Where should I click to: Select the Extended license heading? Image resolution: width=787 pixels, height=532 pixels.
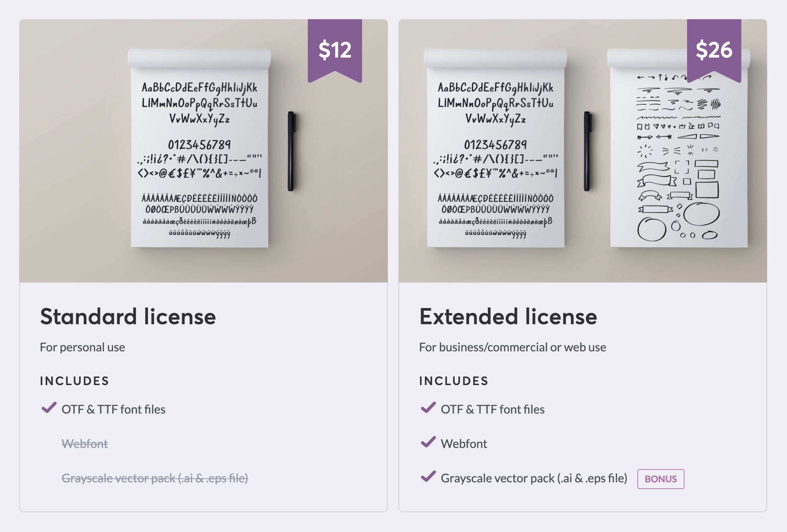pos(508,317)
